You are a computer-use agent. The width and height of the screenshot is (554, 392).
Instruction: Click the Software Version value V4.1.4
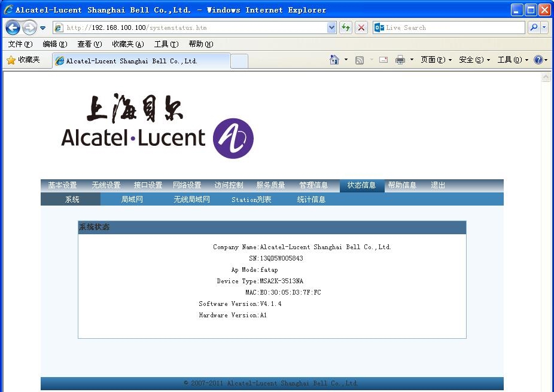(270, 304)
